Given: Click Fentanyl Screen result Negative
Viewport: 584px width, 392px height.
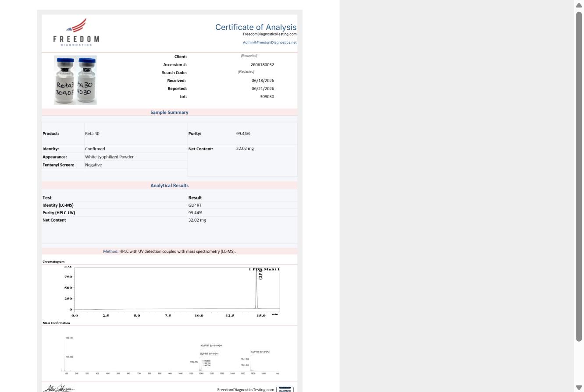Looking at the screenshot, I should [x=93, y=165].
